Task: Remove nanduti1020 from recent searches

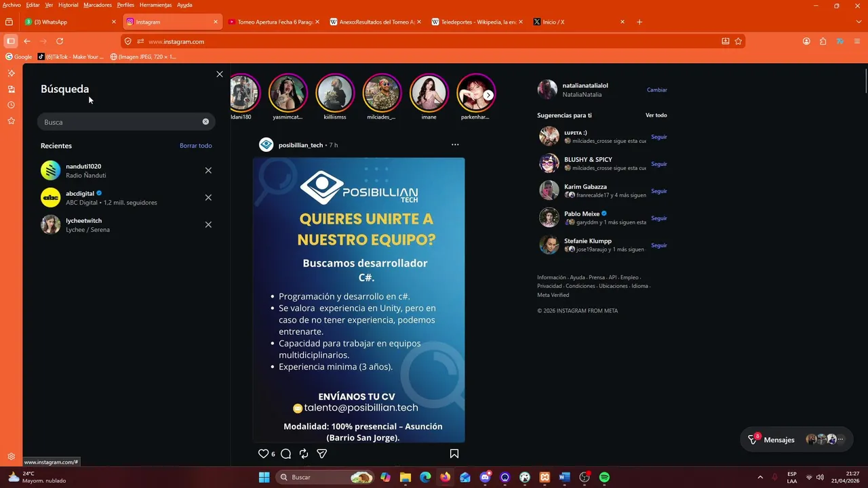Action: tap(208, 170)
